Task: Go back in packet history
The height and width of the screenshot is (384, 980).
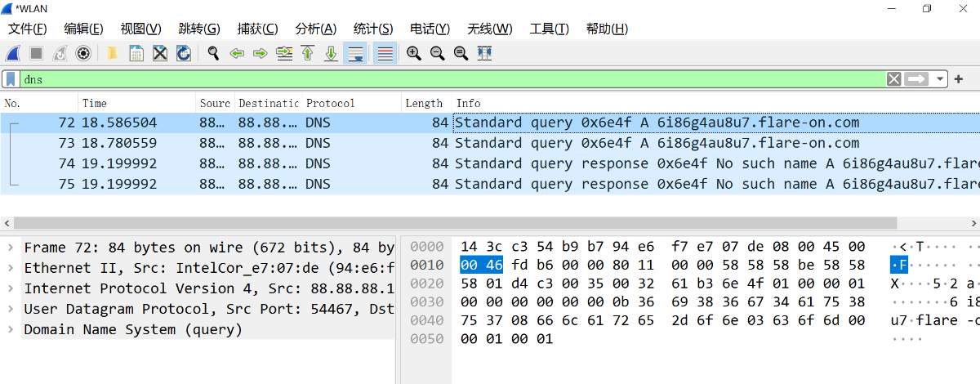Action: pos(237,54)
